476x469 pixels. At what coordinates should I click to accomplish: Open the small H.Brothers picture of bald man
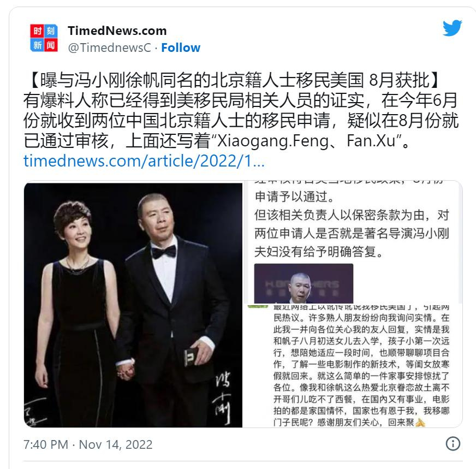[x=304, y=283]
